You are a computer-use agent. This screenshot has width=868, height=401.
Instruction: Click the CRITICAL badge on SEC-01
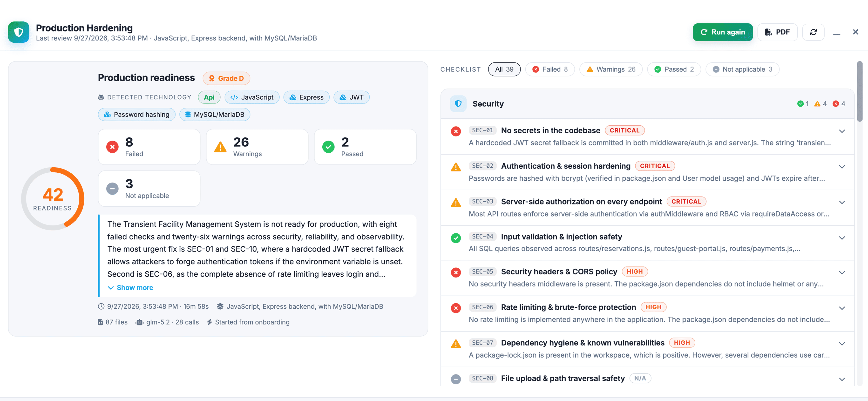624,130
